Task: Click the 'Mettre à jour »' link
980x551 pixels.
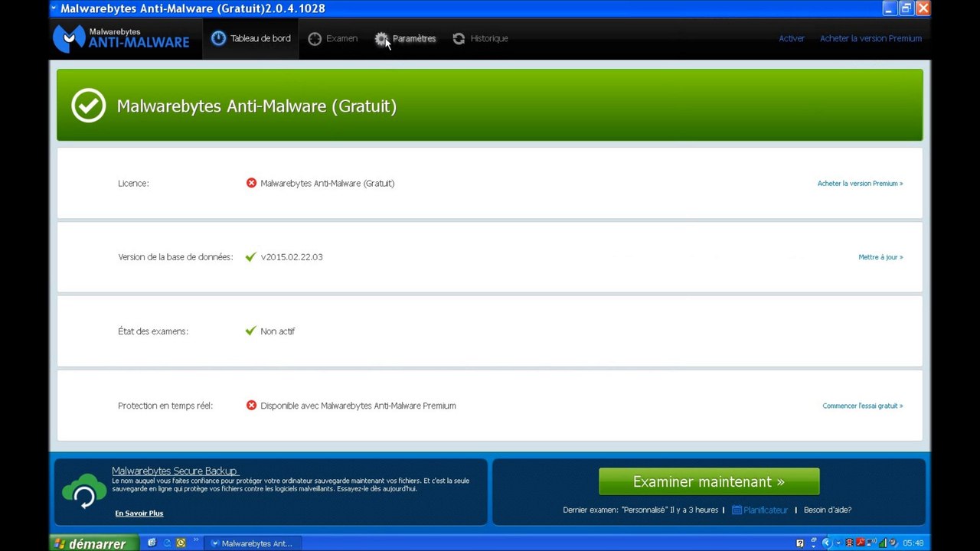Action: [x=880, y=257]
